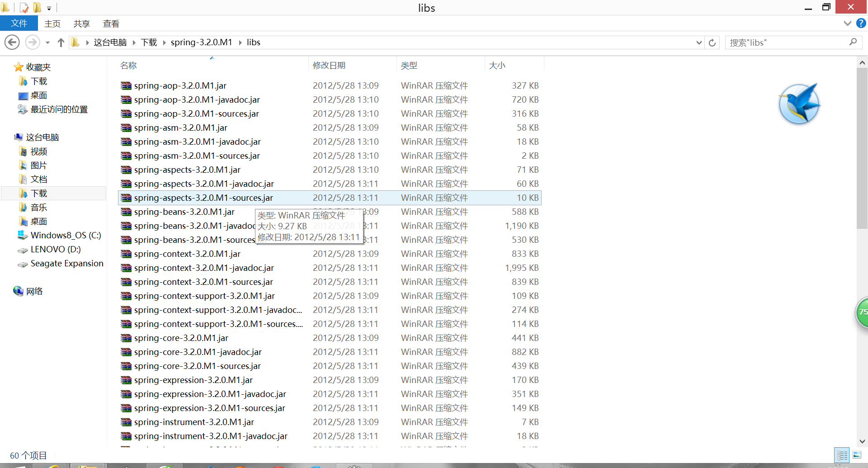Click the spring-aspects-3.2.0.M1-sources.jar archive icon
The image size is (868, 468).
[126, 198]
